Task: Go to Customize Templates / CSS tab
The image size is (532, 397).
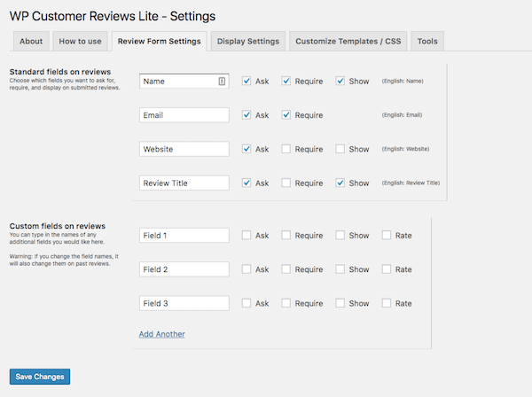Action: 348,41
